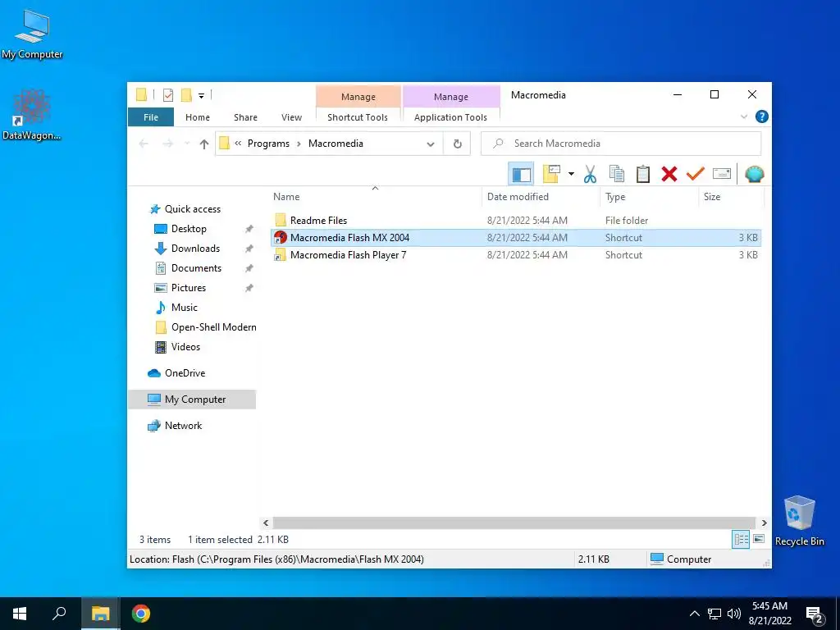
Task: Open Music in navigation pane
Action: point(185,308)
